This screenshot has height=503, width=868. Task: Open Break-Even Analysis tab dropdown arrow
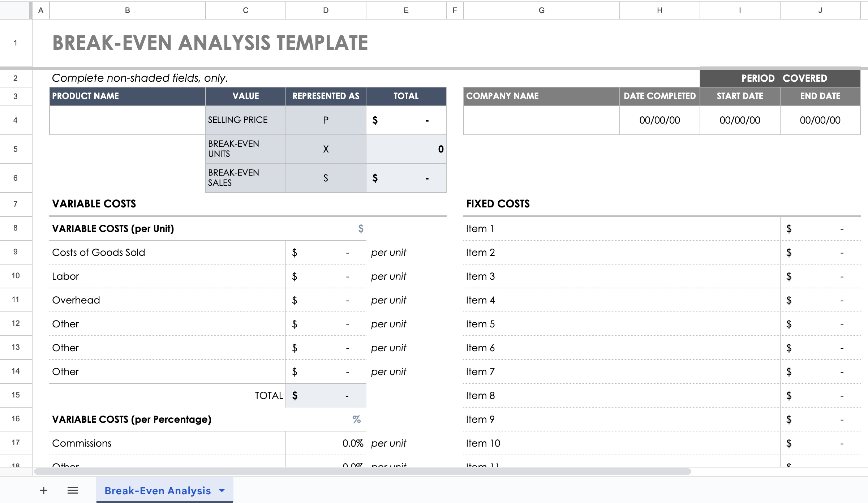(222, 491)
